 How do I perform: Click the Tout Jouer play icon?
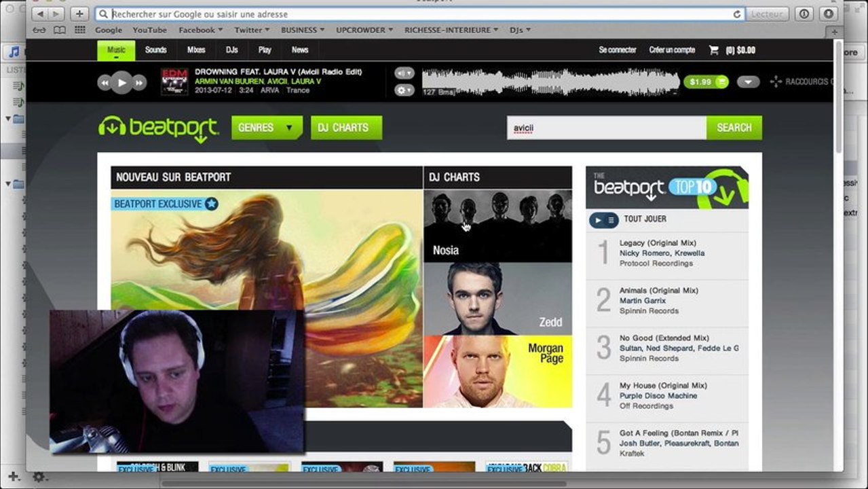point(598,219)
